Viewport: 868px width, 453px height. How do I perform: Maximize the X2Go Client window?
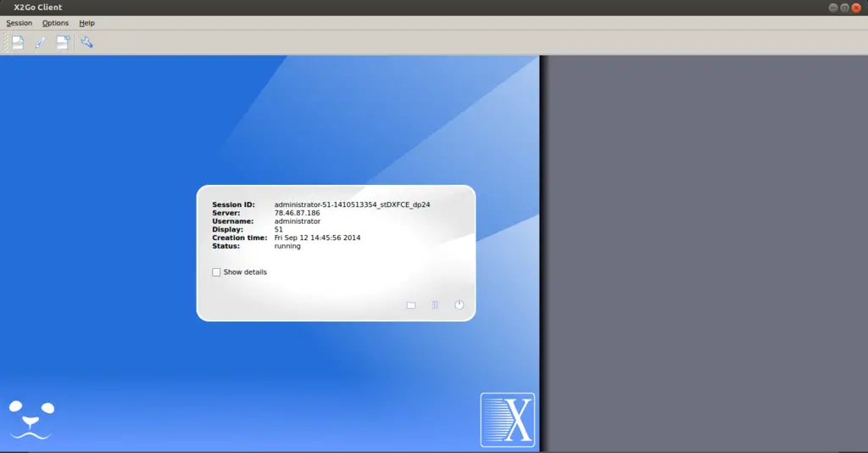click(845, 8)
